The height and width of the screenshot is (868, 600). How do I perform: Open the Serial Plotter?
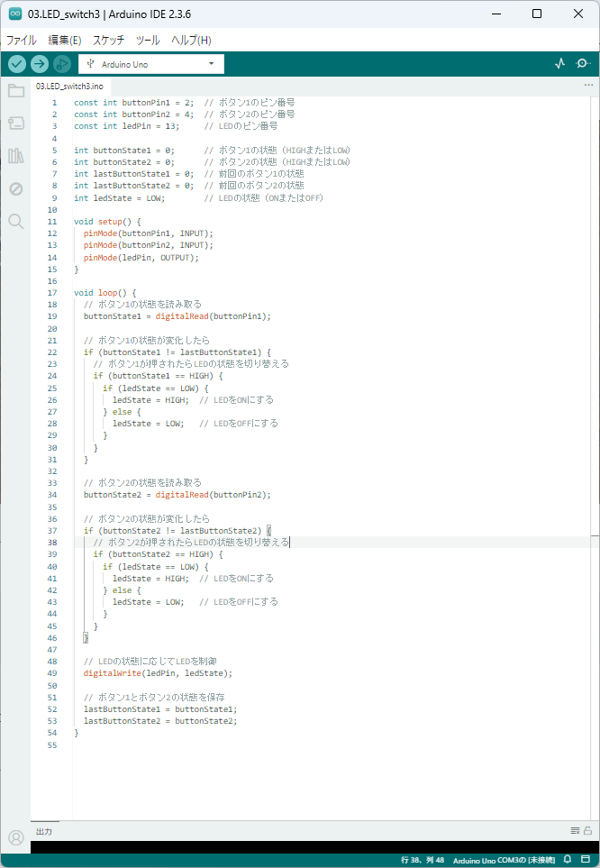[560, 64]
